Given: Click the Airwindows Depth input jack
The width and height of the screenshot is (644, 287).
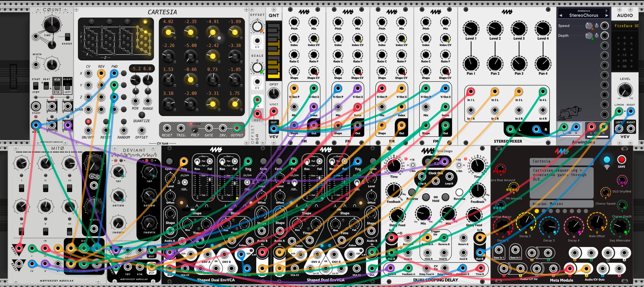Looking at the screenshot, I should pos(604,35).
